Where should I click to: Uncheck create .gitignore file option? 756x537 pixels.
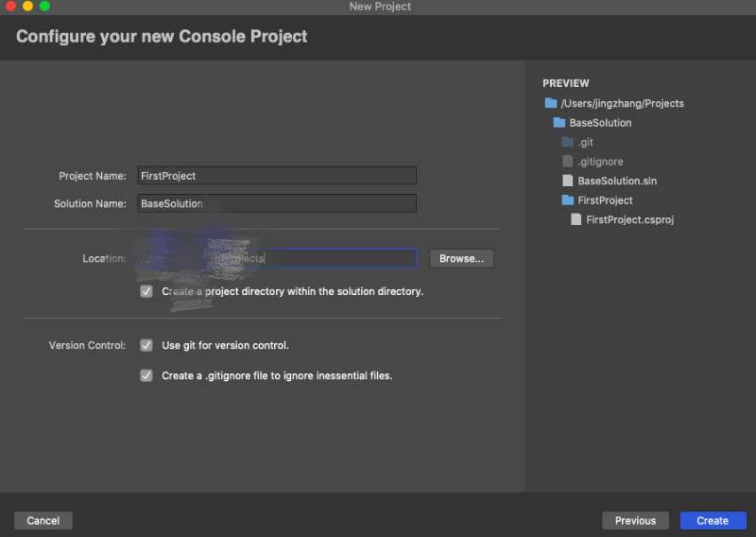146,375
